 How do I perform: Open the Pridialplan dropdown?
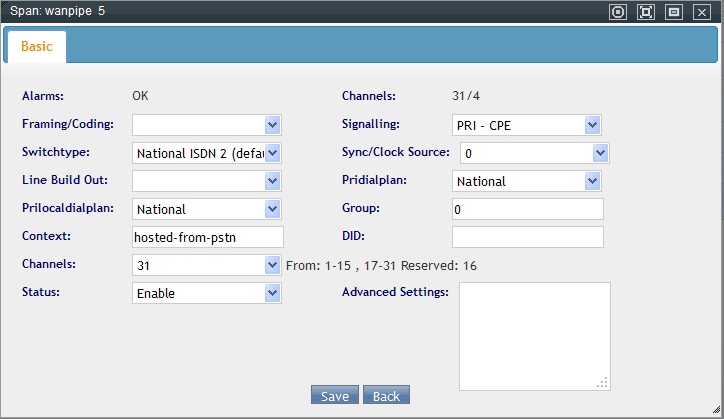pyautogui.click(x=526, y=181)
